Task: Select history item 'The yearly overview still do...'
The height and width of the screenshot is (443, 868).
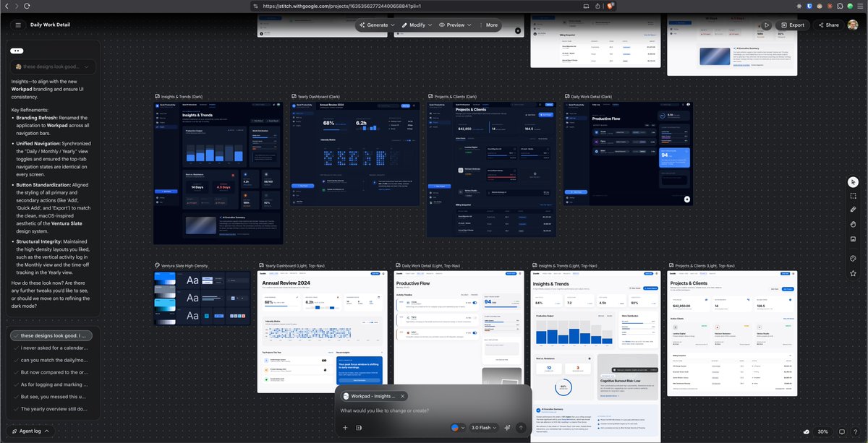Action: pyautogui.click(x=51, y=409)
